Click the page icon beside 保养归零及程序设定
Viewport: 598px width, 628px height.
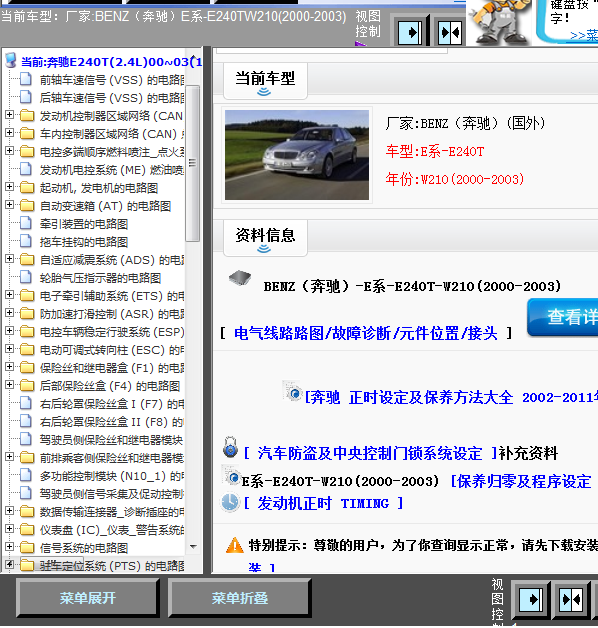[x=231, y=475]
